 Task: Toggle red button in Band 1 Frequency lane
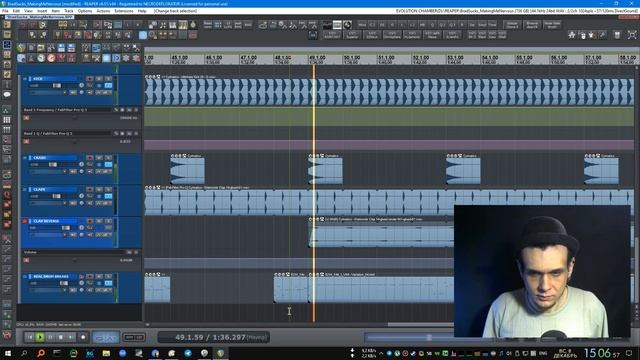coord(26,118)
